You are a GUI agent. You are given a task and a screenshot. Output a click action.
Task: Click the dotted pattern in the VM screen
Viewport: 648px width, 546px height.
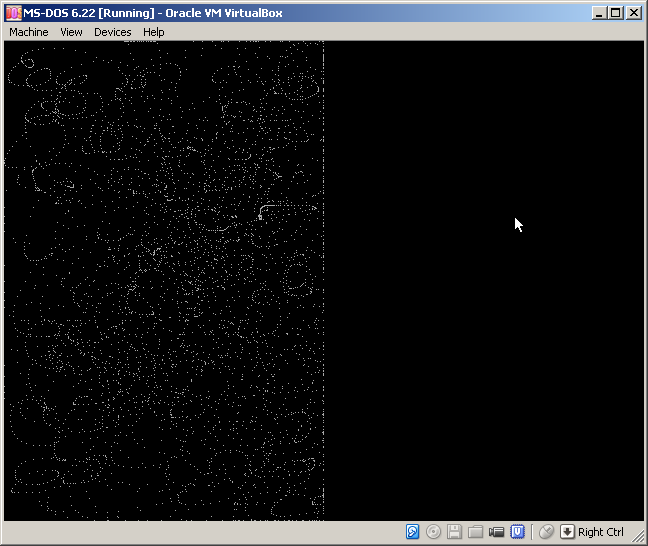point(164,281)
